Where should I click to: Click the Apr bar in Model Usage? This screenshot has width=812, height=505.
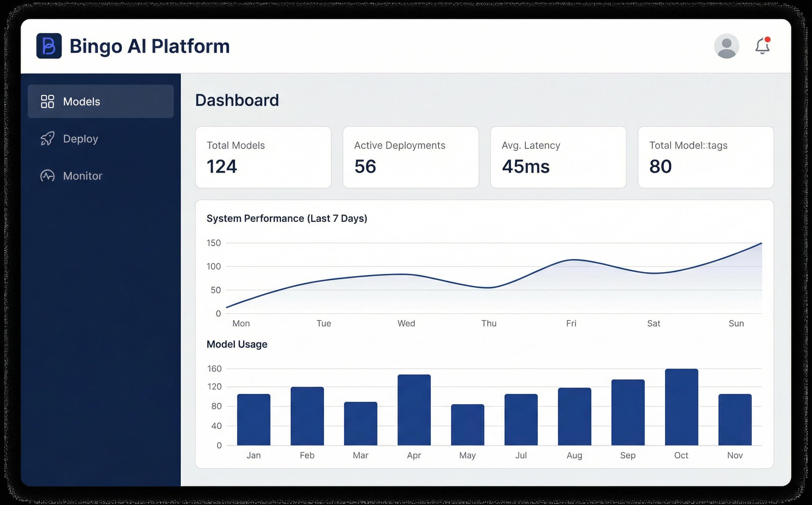pyautogui.click(x=414, y=410)
